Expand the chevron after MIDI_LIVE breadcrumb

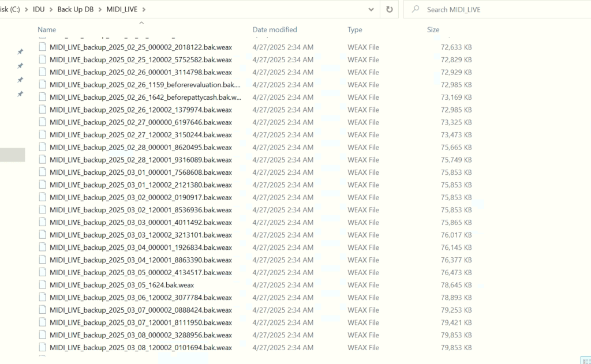click(144, 9)
